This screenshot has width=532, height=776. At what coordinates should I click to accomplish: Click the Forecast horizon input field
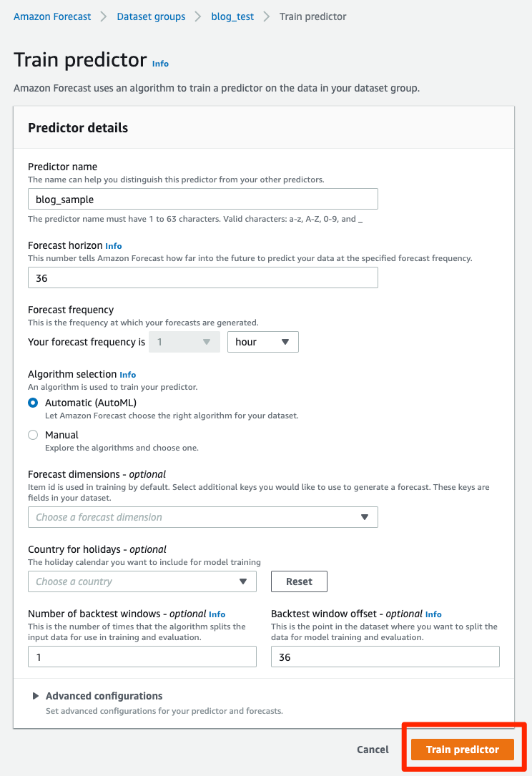[x=202, y=278]
